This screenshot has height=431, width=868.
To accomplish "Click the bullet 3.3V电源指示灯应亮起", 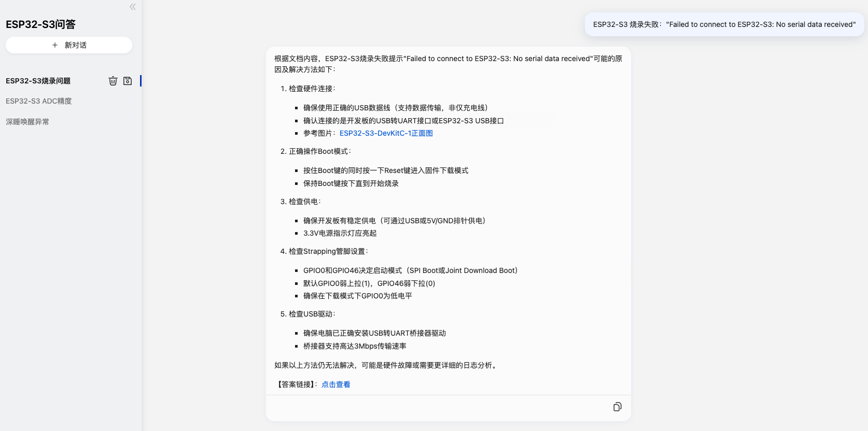I will pyautogui.click(x=340, y=233).
